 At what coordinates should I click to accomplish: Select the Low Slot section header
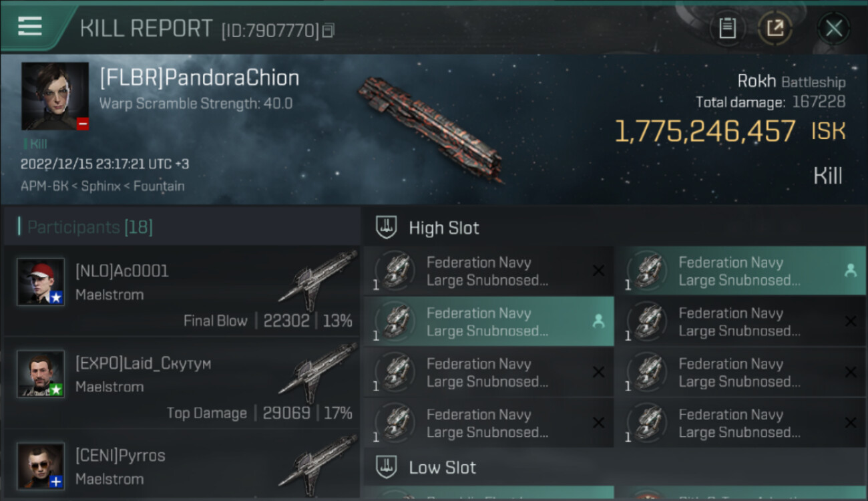tap(442, 468)
